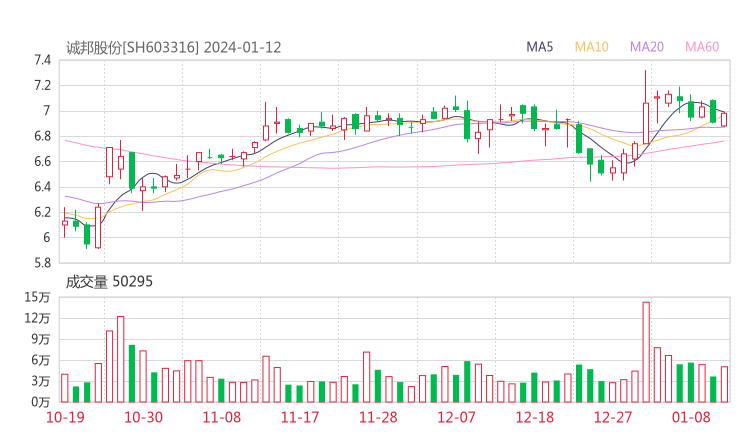Viewport: 740px width, 440px height.
Task: Click the 12-07 date axis label
Action: point(456,417)
